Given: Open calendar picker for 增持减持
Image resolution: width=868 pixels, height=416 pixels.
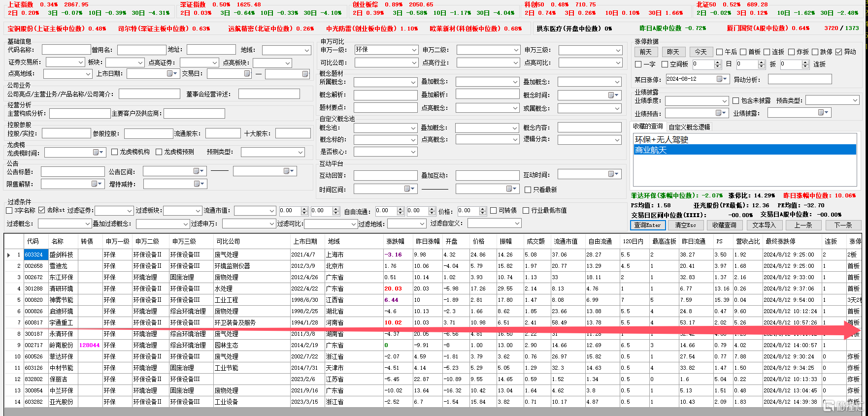Looking at the screenshot, I should 199,184.
